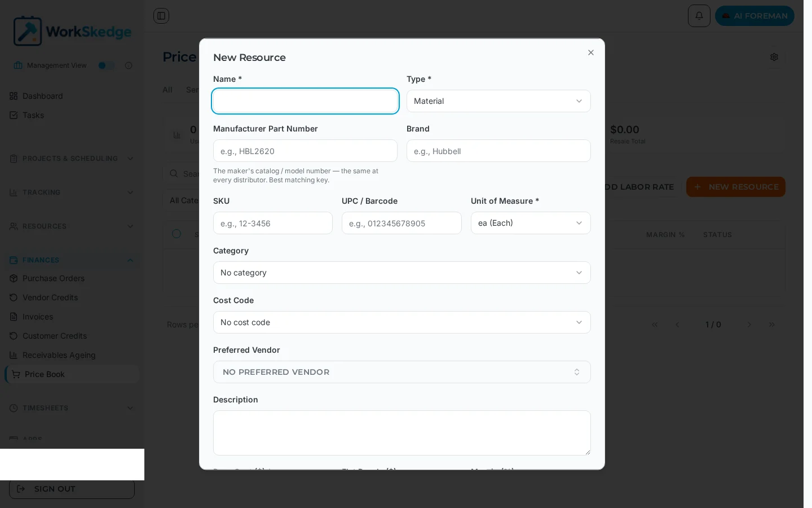This screenshot has height=508, width=812.
Task: Click the WorkSkedge logo
Action: 72,31
